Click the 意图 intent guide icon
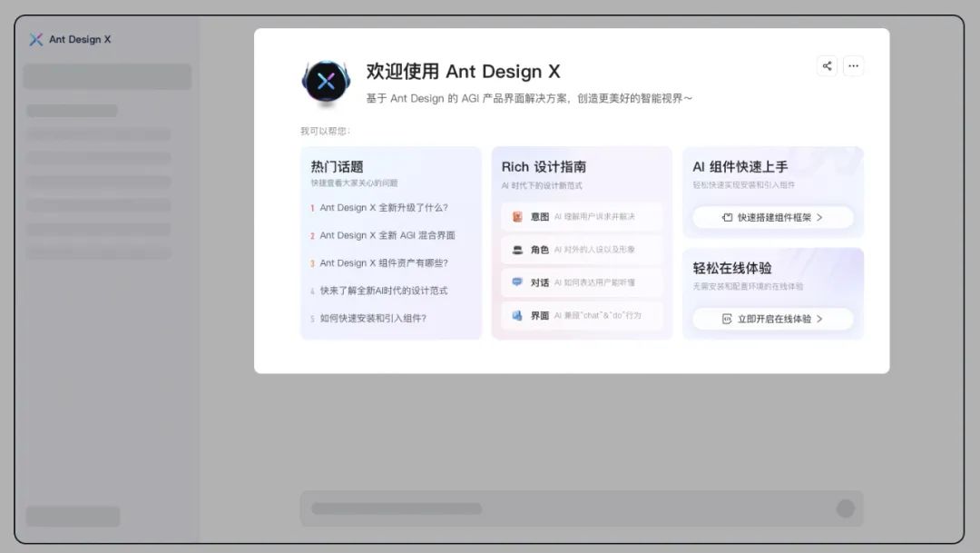The image size is (980, 553). (x=517, y=216)
